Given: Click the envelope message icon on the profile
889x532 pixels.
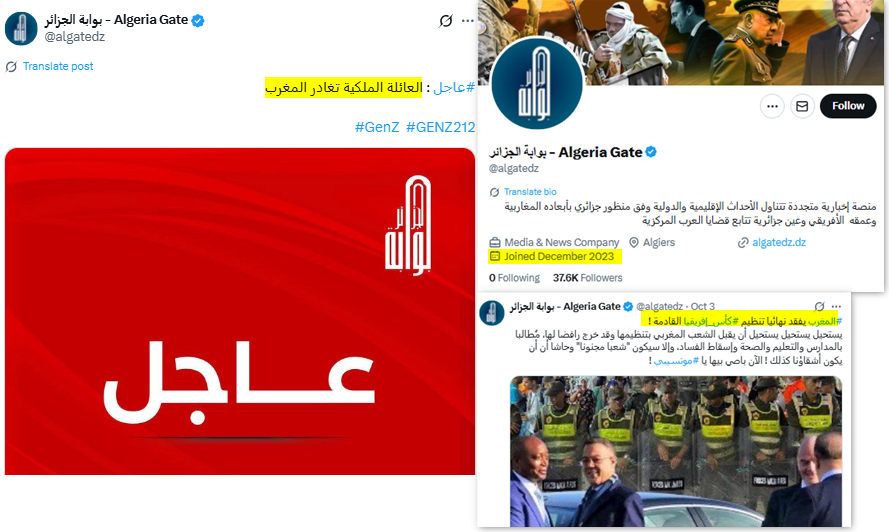Looking at the screenshot, I should click(802, 106).
